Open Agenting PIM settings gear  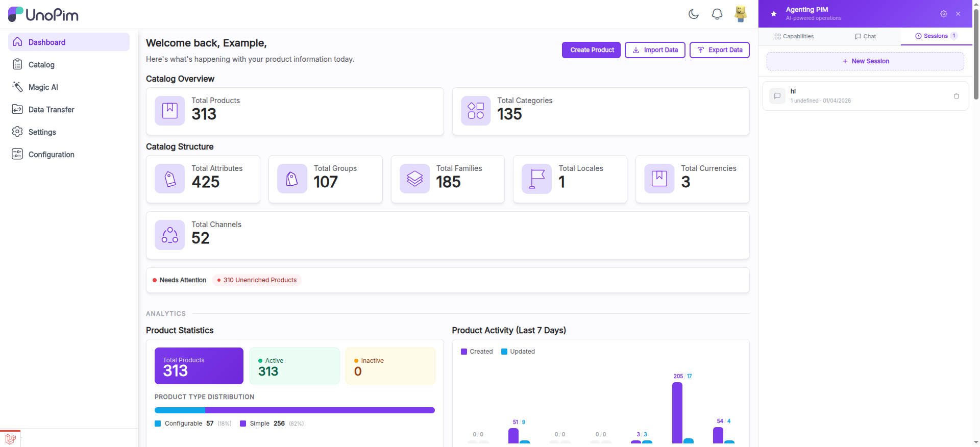[x=943, y=14]
